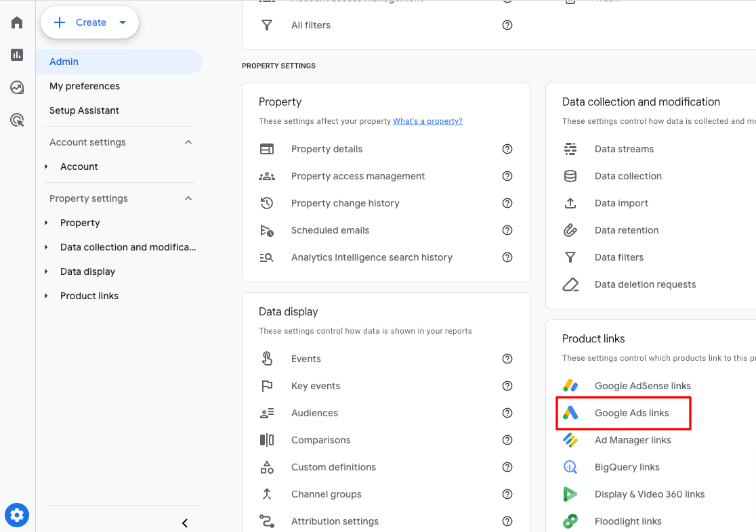Select the Home icon in left rail
This screenshot has width=756, height=532.
[x=16, y=22]
